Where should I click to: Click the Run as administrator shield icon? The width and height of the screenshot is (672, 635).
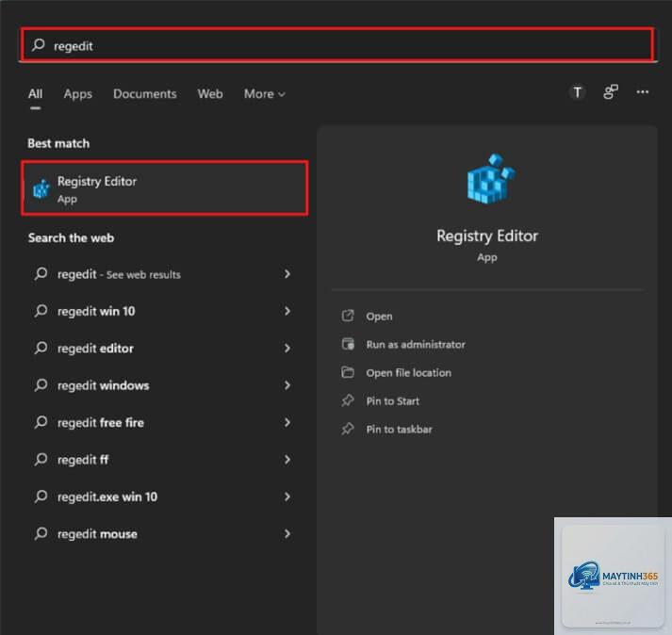click(x=348, y=344)
